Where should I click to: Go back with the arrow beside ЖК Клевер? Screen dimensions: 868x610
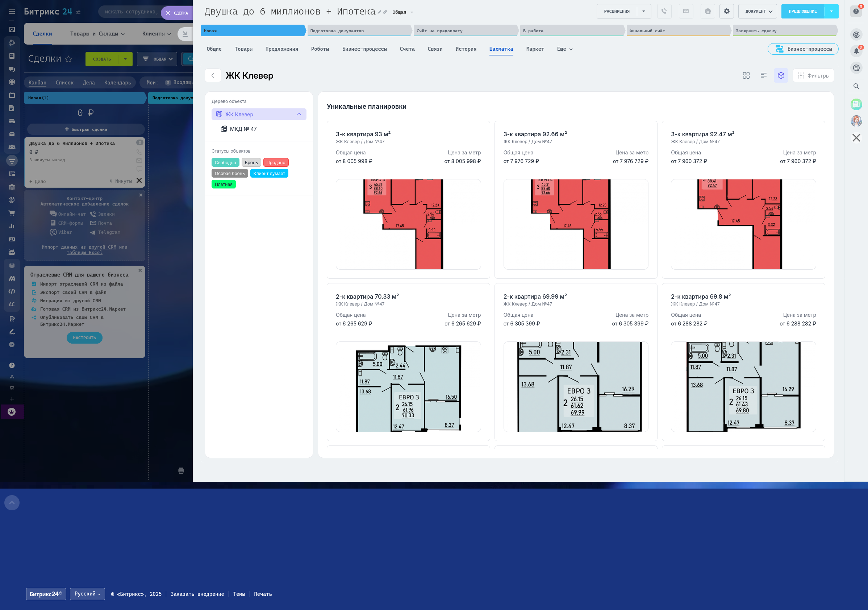coord(213,76)
